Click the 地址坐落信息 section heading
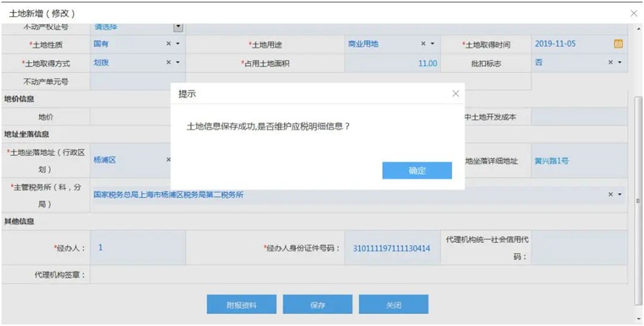Viewport: 644px width, 326px height. pos(26,134)
